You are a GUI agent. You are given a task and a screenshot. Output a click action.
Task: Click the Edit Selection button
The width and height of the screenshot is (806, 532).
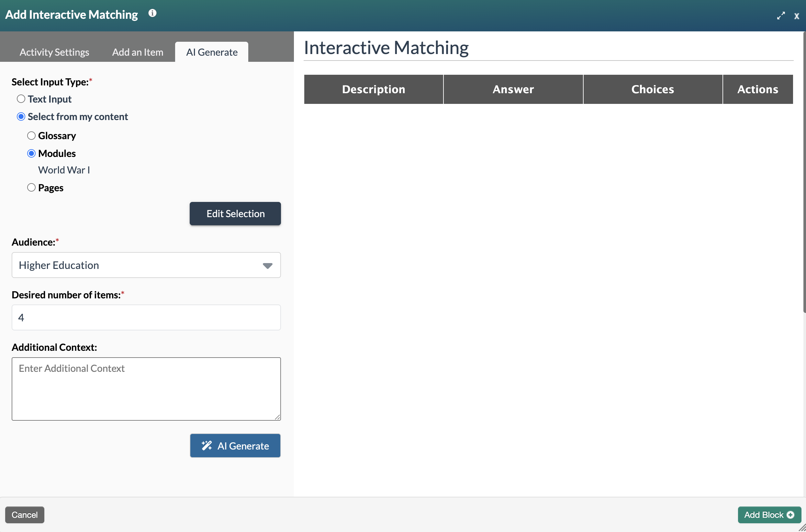(x=235, y=213)
